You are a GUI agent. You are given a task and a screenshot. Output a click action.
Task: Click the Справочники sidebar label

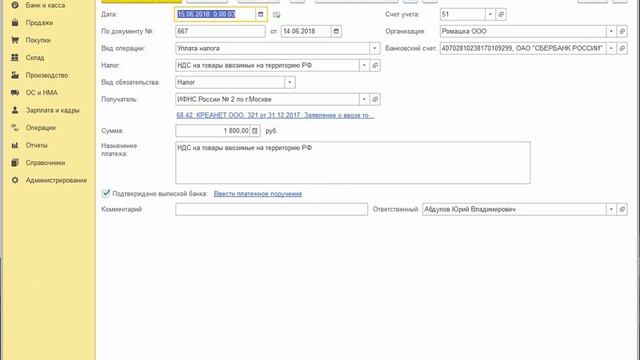[x=45, y=163]
